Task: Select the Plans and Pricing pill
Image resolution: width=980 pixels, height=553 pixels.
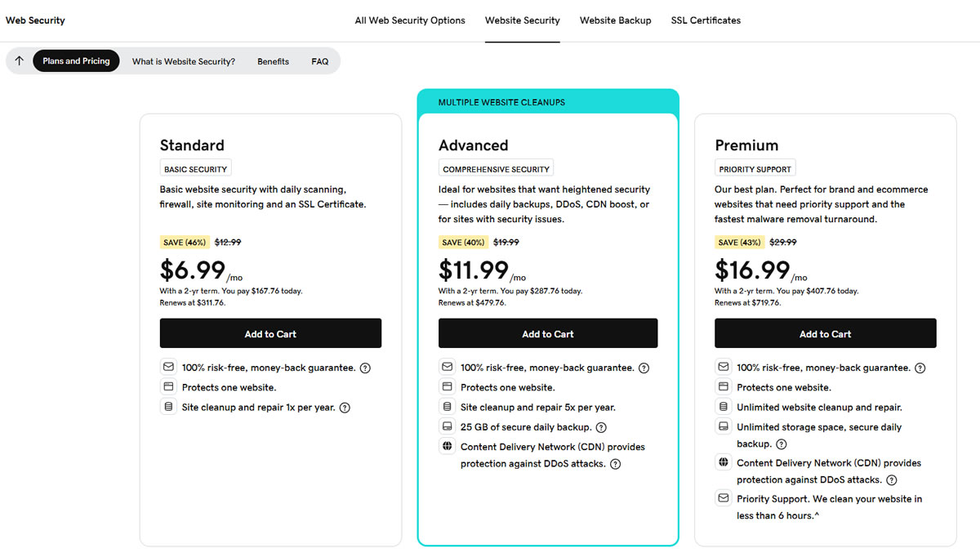Action: coord(76,60)
